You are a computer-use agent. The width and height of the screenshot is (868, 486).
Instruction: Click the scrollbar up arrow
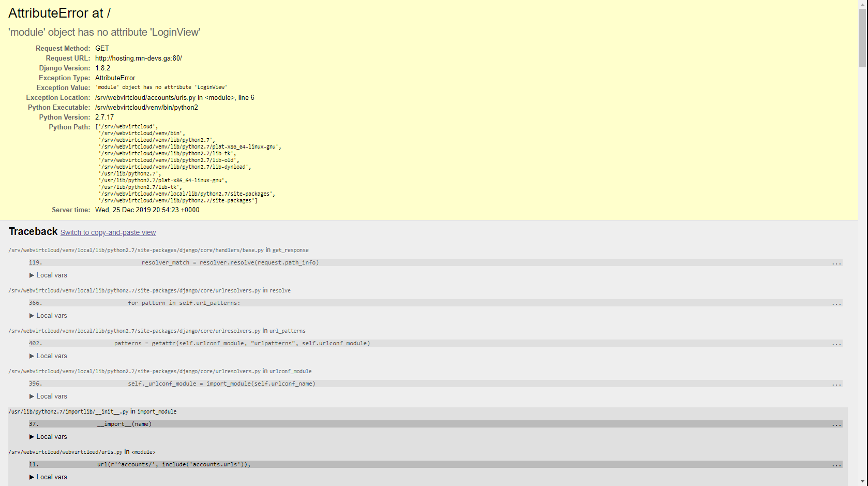pos(862,4)
